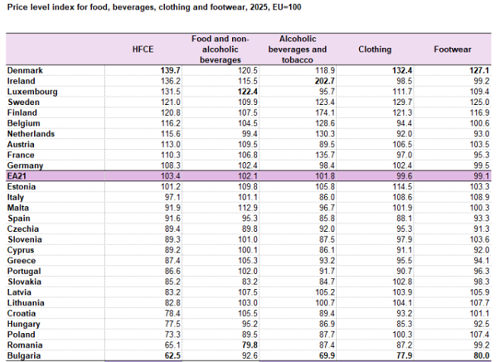Click the Germany row label

click(x=25, y=166)
